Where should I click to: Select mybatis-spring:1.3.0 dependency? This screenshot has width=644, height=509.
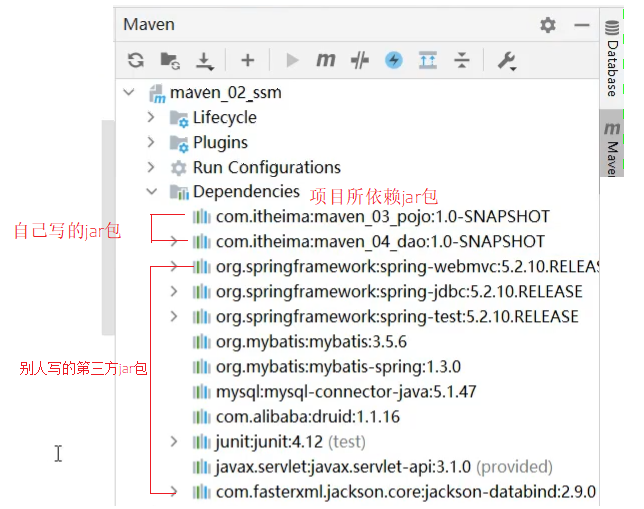(x=338, y=367)
